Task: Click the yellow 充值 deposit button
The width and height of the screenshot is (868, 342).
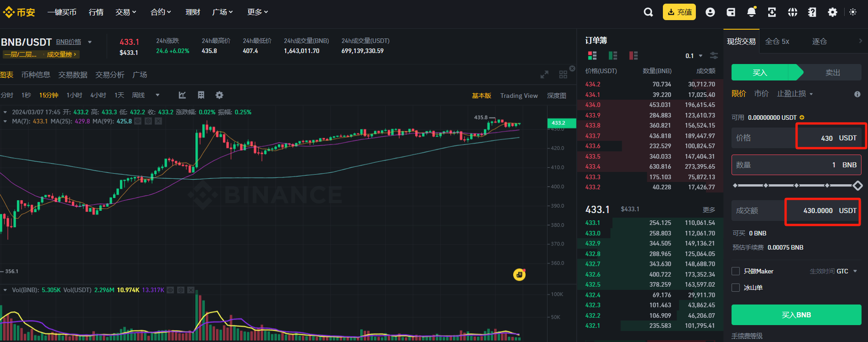Action: tap(679, 12)
